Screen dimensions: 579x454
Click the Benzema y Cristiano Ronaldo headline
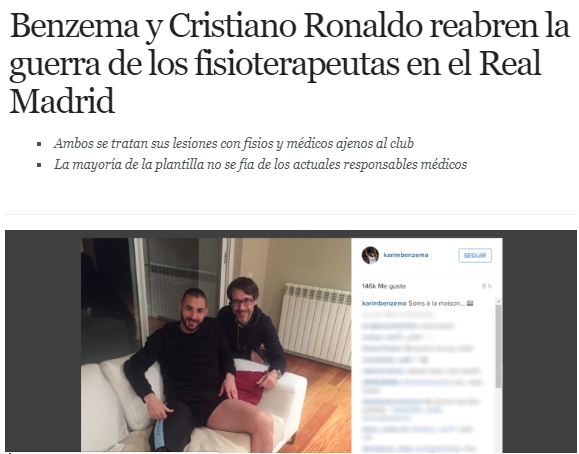click(x=290, y=63)
